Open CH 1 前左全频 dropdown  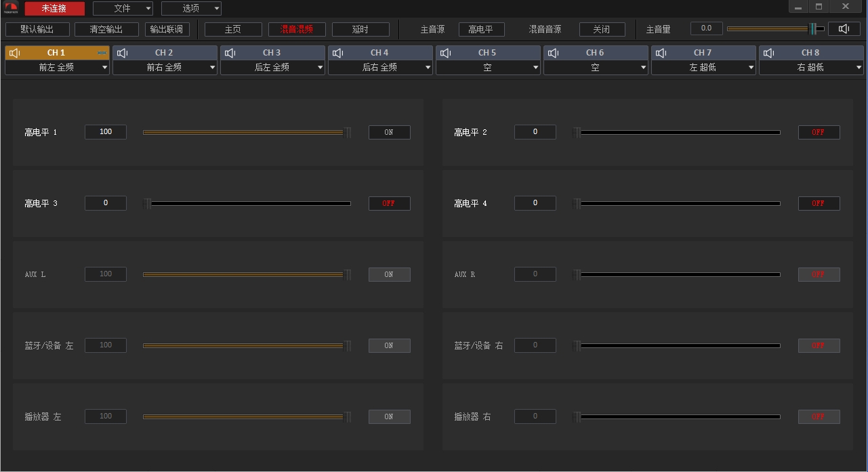click(x=57, y=68)
